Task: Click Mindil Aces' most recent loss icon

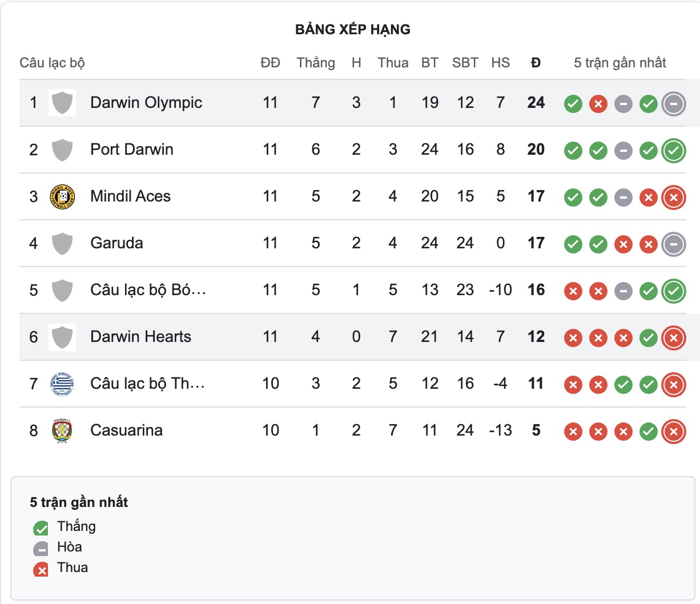Action: click(x=674, y=198)
